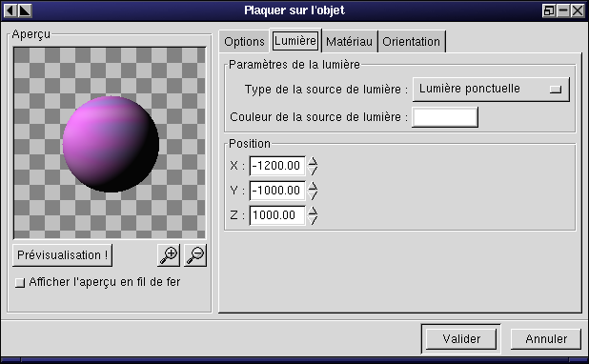Open window menu icon in title bar

(10, 10)
